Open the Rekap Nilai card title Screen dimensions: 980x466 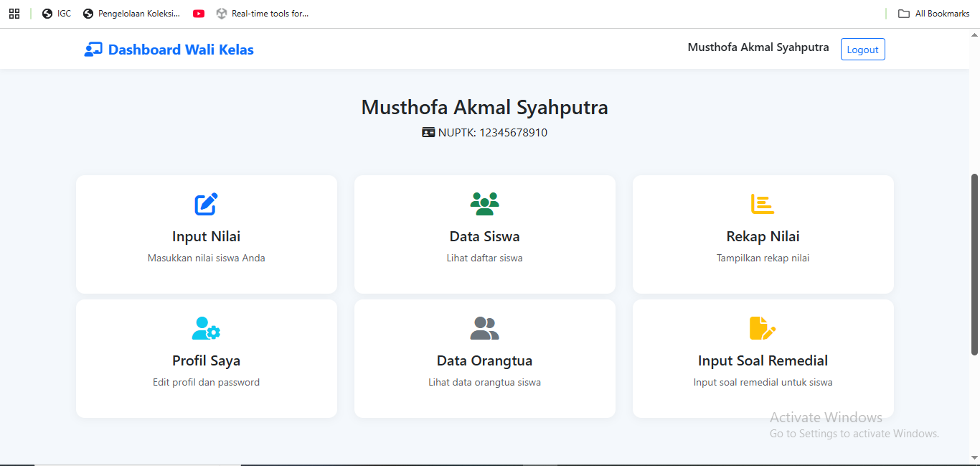point(763,237)
